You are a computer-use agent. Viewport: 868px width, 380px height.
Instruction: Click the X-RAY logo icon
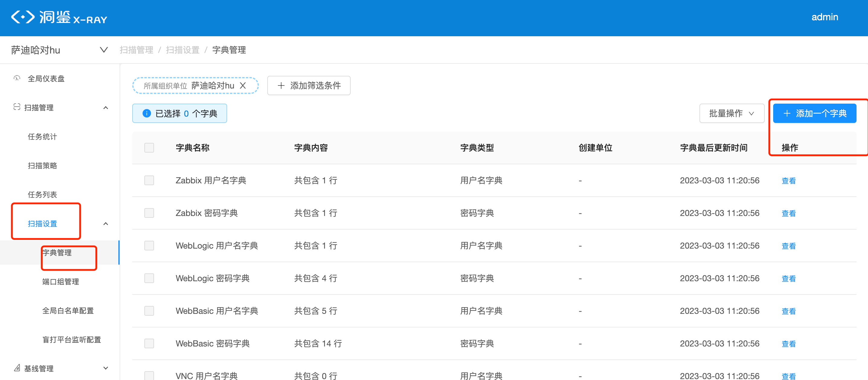[23, 17]
